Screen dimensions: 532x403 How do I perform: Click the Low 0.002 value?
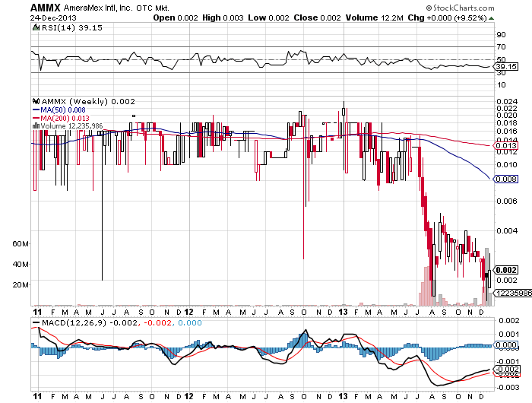(x=269, y=17)
